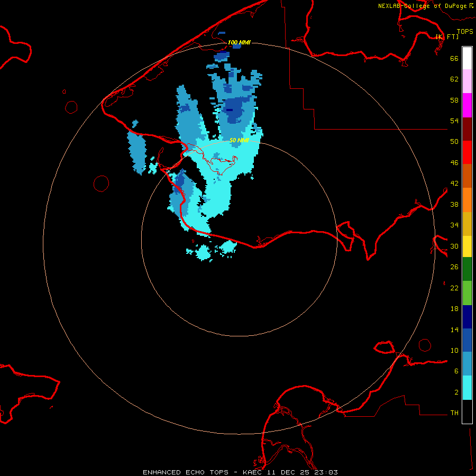Click the magenta legend swatch

tap(467, 105)
